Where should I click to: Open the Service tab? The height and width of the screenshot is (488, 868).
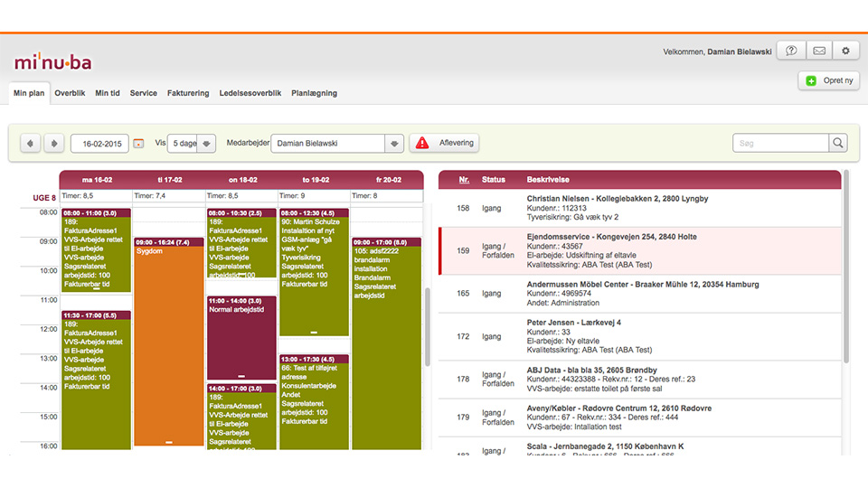click(x=144, y=93)
